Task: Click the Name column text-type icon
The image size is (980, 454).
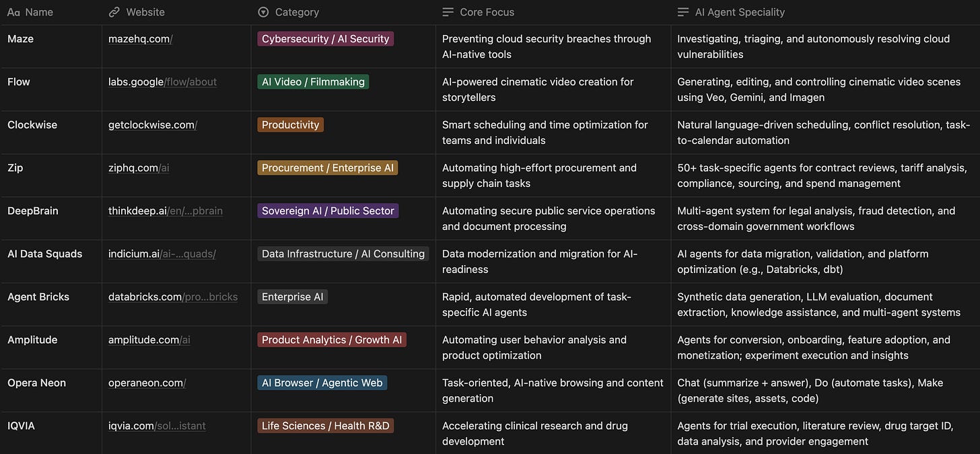Action: 13,12
